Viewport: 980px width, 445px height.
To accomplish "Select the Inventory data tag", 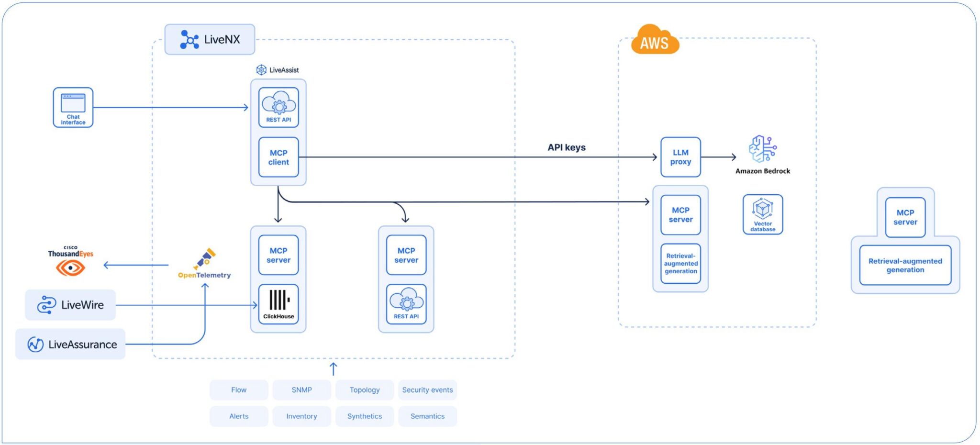I will point(302,416).
